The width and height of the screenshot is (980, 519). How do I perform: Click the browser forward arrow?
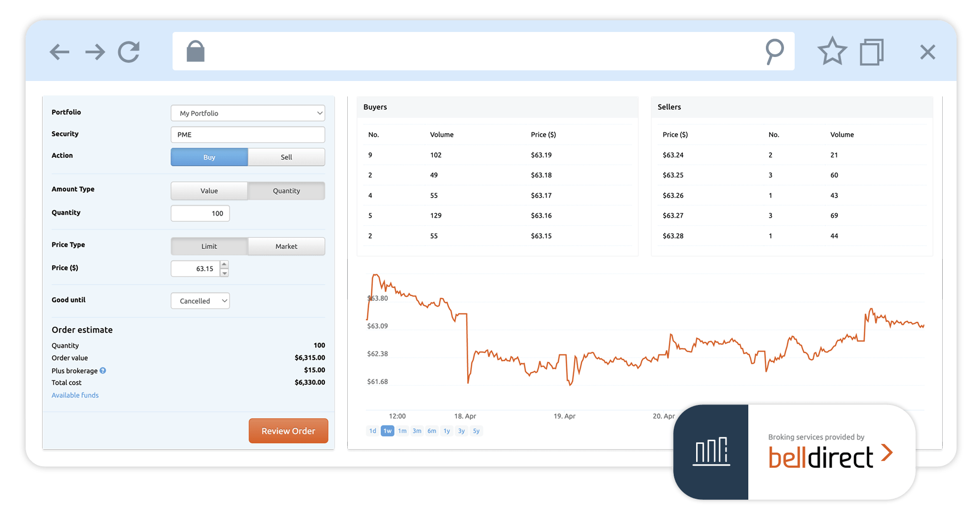(95, 52)
